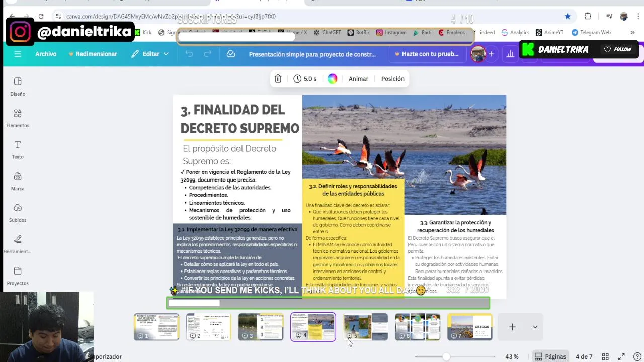Open the Archivo menu

coord(46,54)
